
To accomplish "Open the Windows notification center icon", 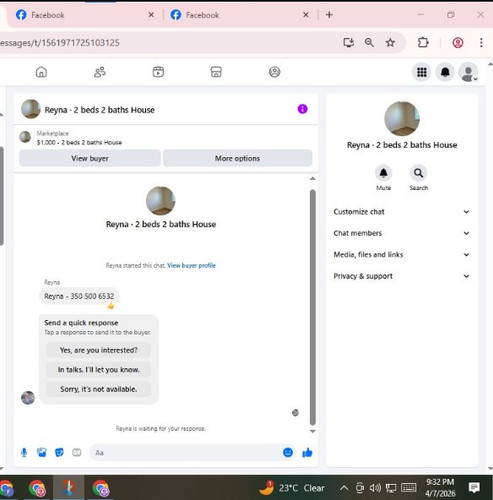I will (474, 488).
